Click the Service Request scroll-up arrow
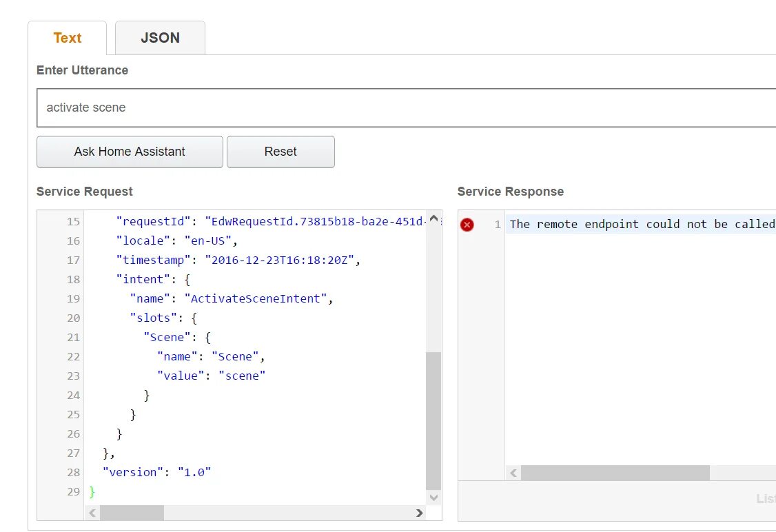This screenshot has height=532, width=776. [x=433, y=219]
